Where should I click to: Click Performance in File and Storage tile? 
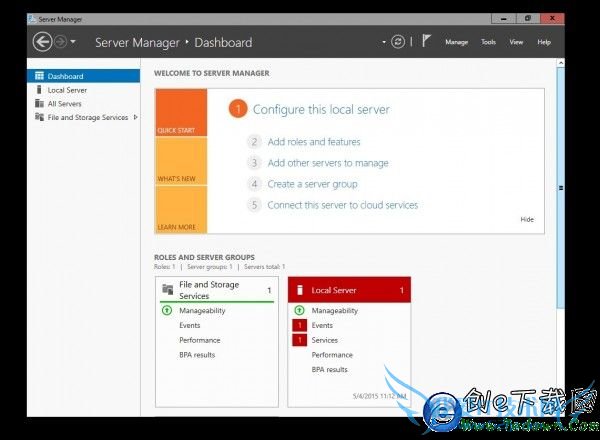[x=199, y=340]
